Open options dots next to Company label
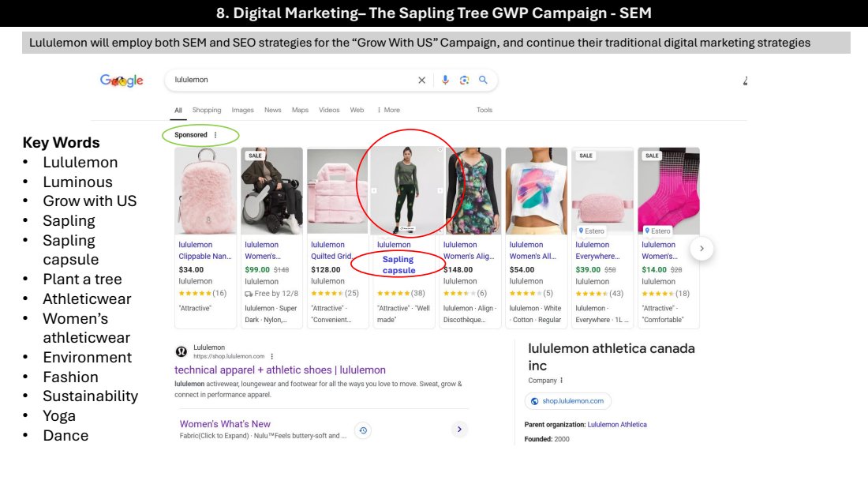This screenshot has height=488, width=868. [x=561, y=381]
